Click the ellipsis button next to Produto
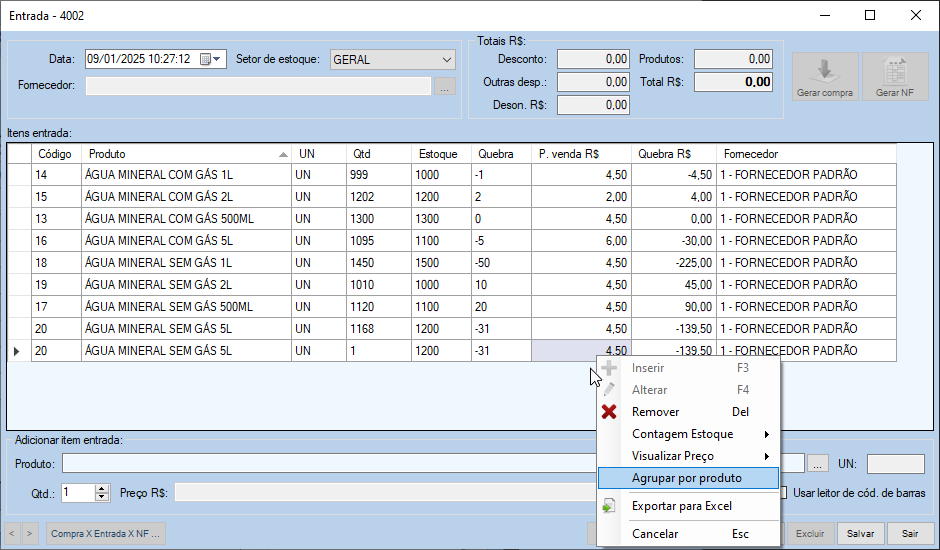The height and width of the screenshot is (550, 940). [x=818, y=464]
